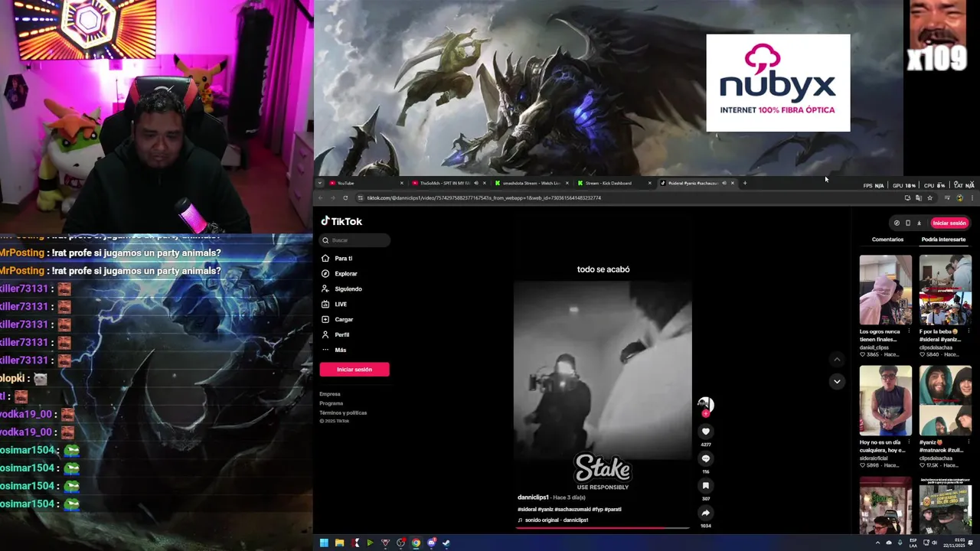Follow danniclips1 via the plus badge
980x551 pixels.
(706, 413)
